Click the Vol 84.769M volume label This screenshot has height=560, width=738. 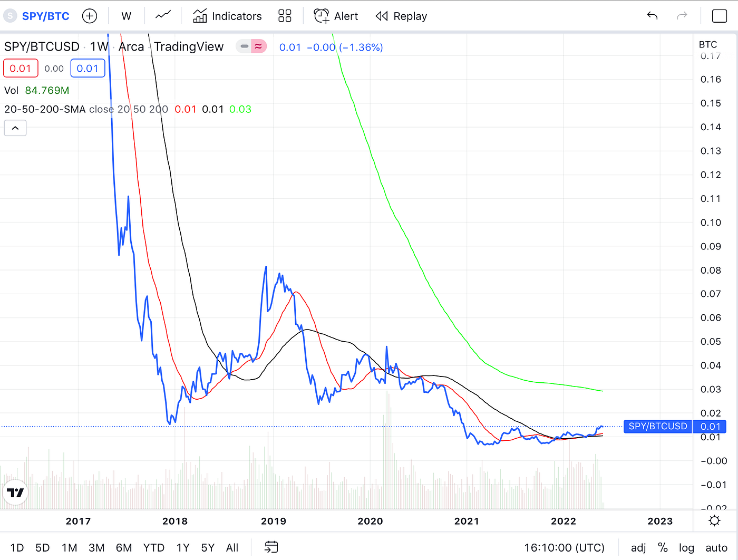coord(37,90)
